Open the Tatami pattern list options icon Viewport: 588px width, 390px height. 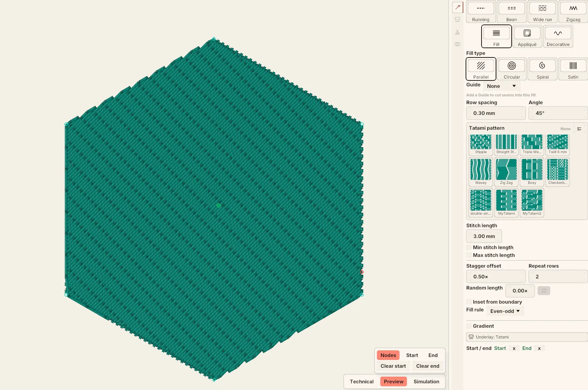(579, 129)
